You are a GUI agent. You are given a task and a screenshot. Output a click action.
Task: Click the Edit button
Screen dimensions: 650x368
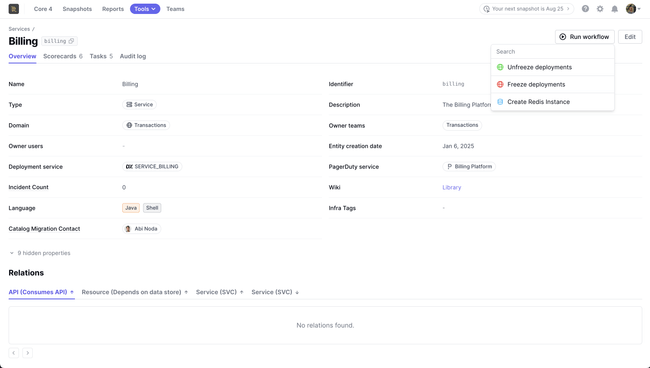click(630, 37)
